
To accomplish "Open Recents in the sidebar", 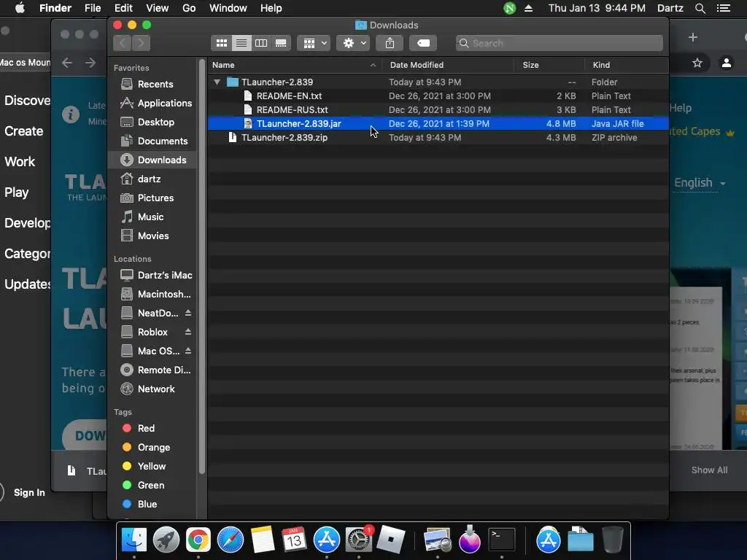I will coord(152,85).
